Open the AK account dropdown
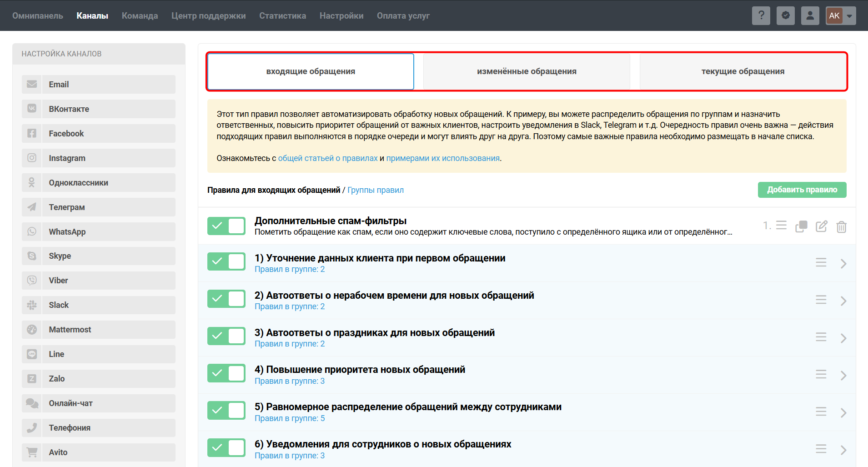Viewport: 868px width, 467px height. click(x=841, y=15)
